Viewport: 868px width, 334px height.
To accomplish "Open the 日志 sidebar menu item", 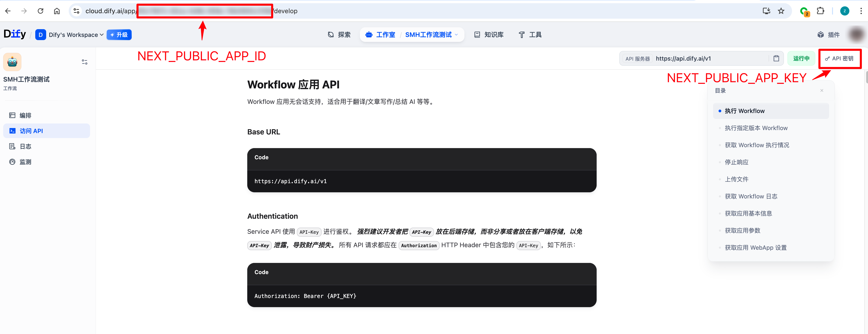I will (25, 146).
